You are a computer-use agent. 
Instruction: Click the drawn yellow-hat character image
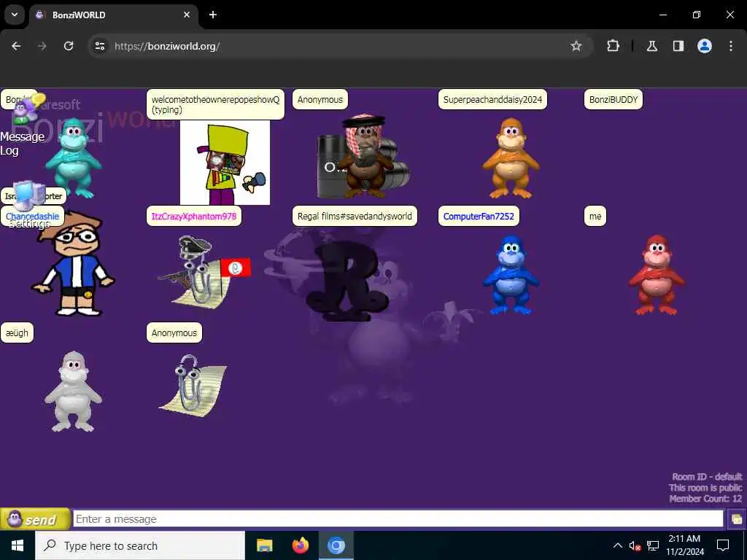click(x=225, y=163)
